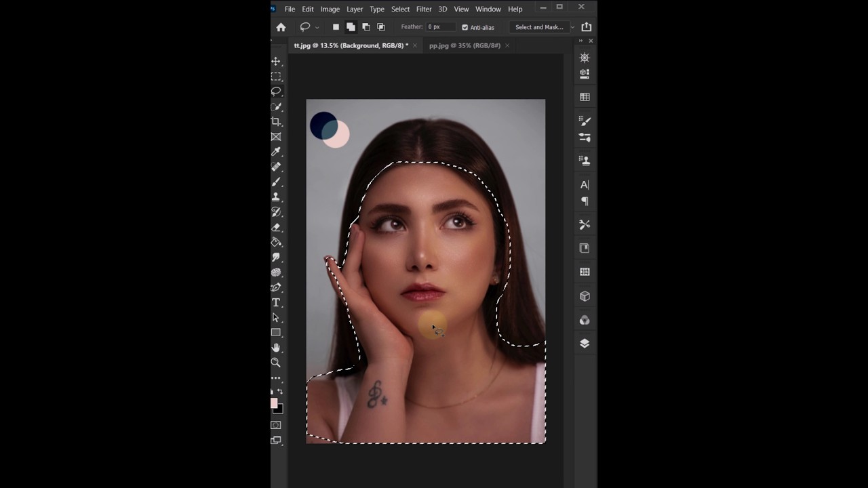
Task: Select the Eraser tool
Action: pos(276,227)
